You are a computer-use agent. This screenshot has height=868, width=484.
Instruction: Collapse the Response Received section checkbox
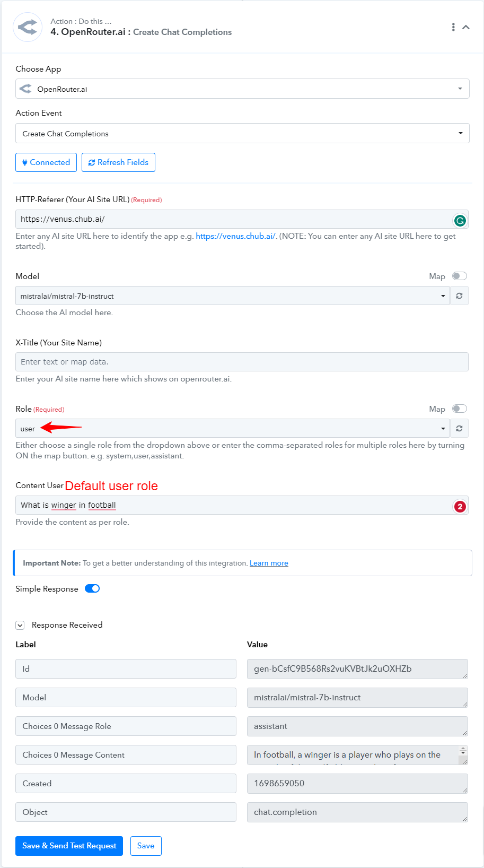(x=20, y=625)
